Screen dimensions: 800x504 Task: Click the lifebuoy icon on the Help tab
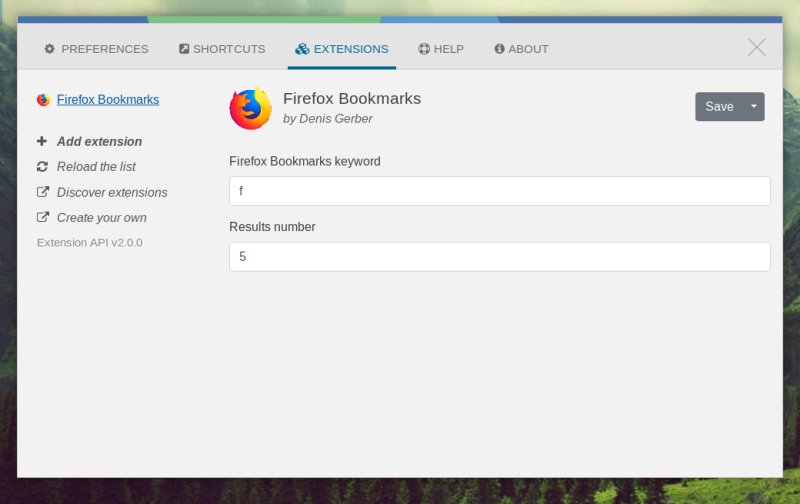point(424,49)
